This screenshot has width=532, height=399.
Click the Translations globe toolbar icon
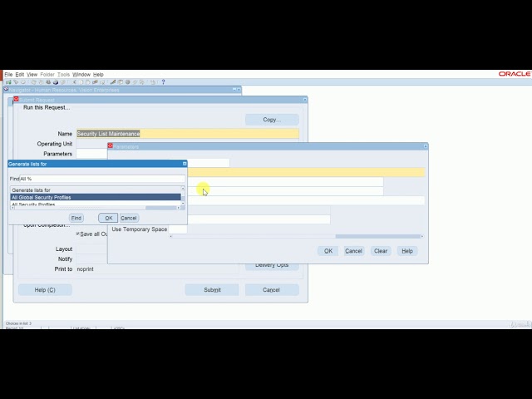point(127,82)
